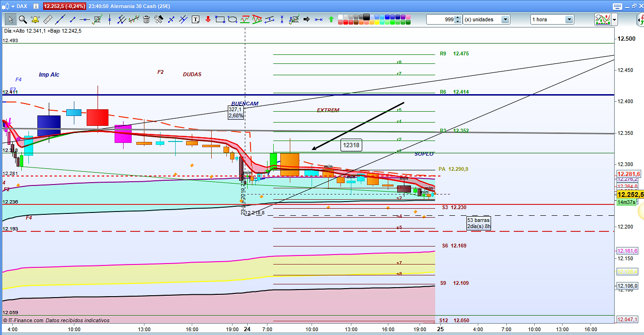Click the trash can delete icon
The width and height of the screenshot is (644, 335).
[146, 19]
